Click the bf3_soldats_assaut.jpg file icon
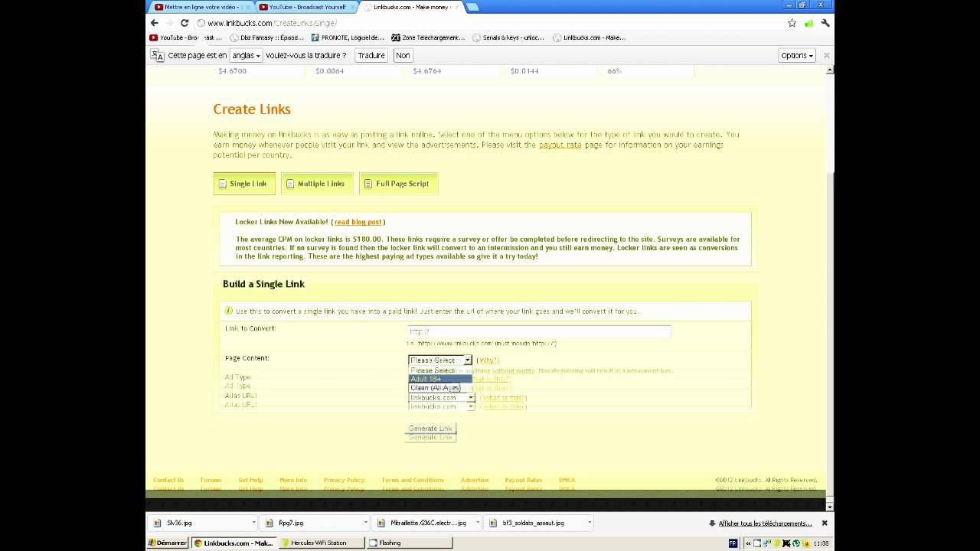The height and width of the screenshot is (551, 980). pos(494,523)
